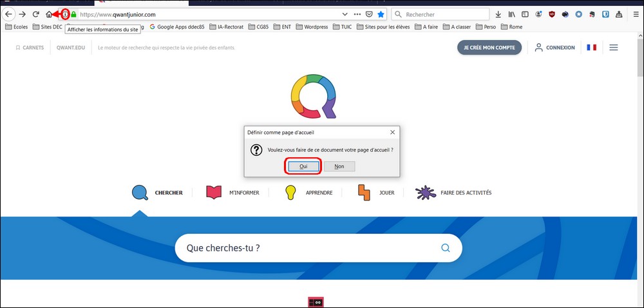The image size is (644, 308).
Task: Select the JOUER tab
Action: click(376, 193)
